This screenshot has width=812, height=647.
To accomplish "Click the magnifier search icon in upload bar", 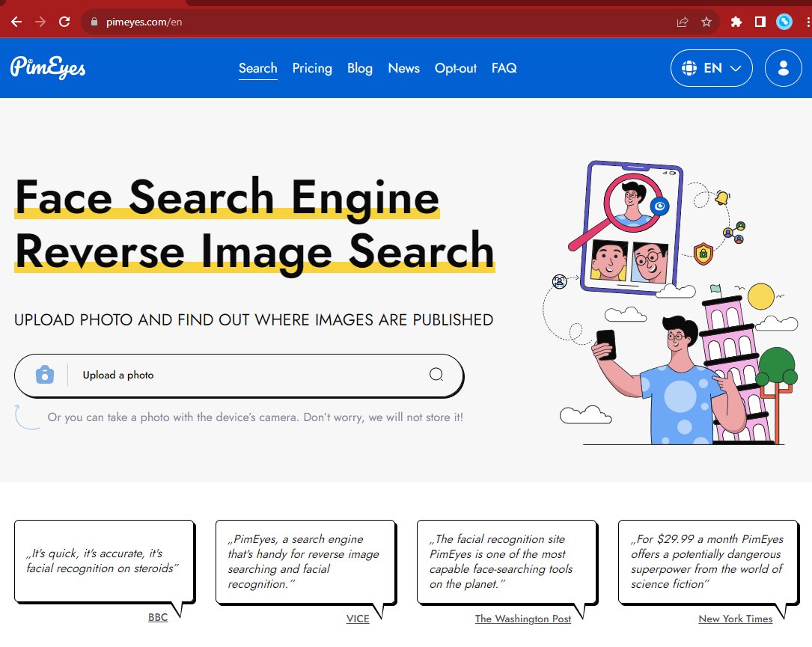I will pos(436,374).
